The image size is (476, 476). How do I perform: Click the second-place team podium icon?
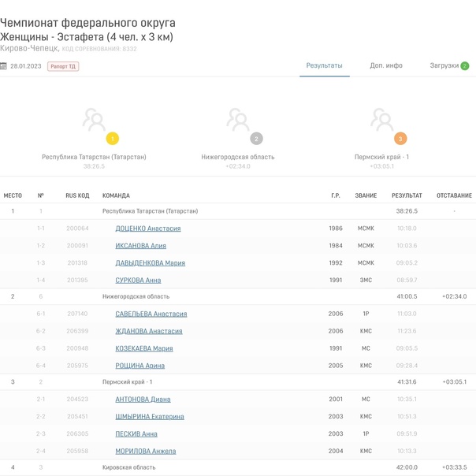[238, 120]
